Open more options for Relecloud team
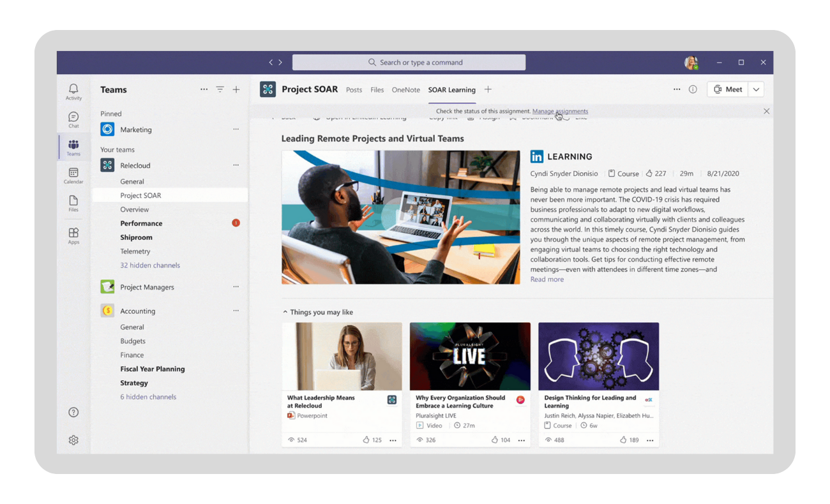The width and height of the screenshot is (830, 504). pyautogui.click(x=236, y=165)
